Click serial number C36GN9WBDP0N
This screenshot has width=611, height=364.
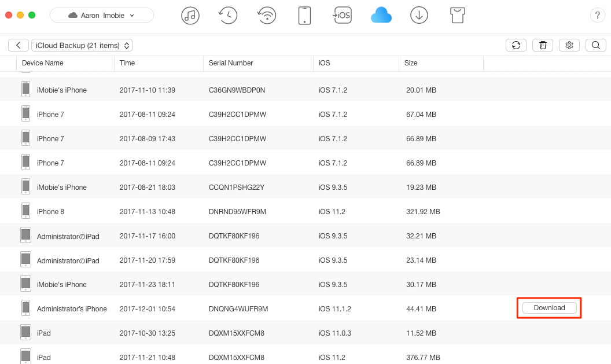tap(237, 90)
